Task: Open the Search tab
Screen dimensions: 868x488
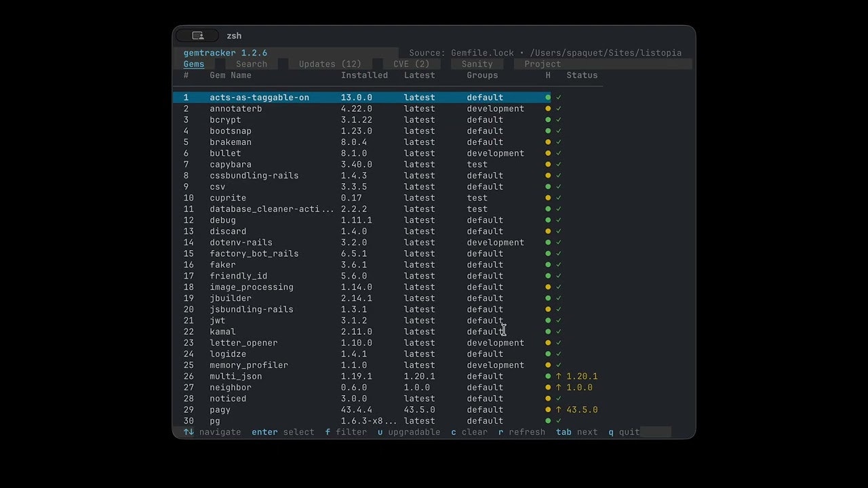Action: pos(251,64)
